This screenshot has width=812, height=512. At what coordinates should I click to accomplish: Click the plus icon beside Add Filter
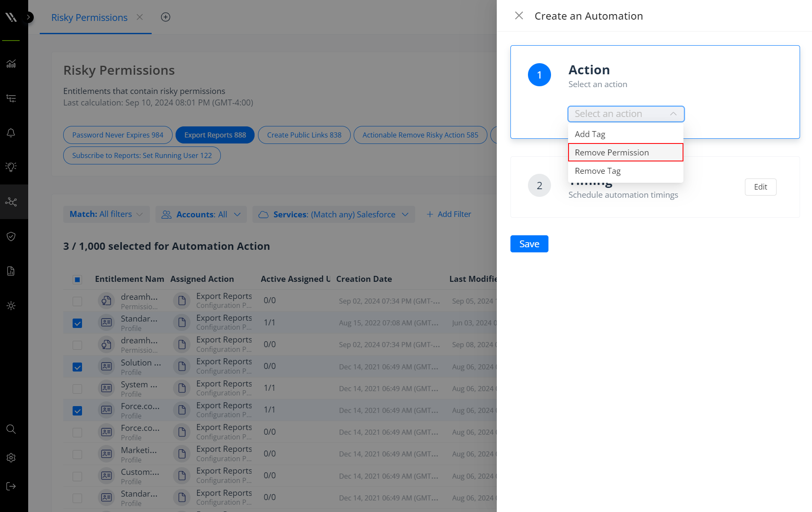point(430,214)
